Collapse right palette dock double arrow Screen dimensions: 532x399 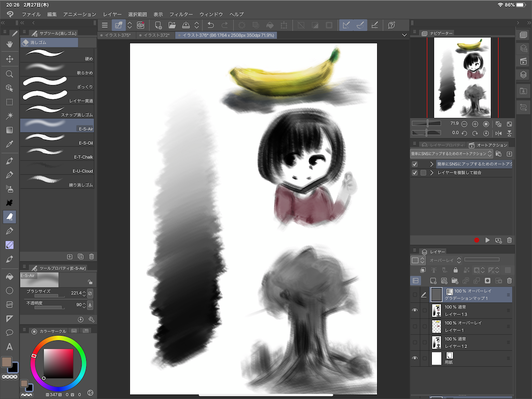(x=528, y=23)
